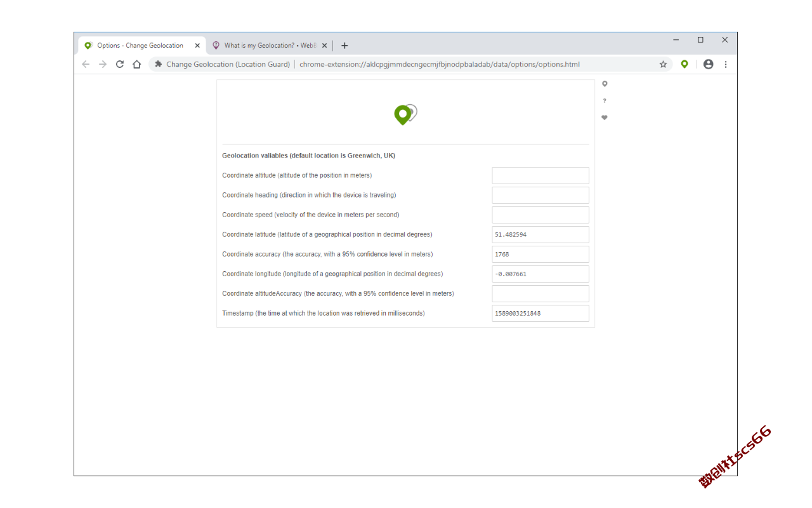Open a new tab with the plus button
The width and height of the screenshot is (812, 508).
point(344,46)
